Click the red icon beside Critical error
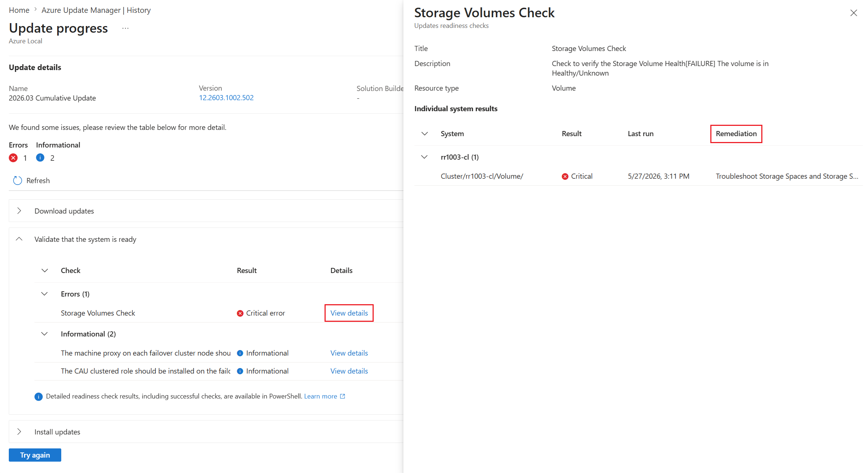 tap(240, 313)
